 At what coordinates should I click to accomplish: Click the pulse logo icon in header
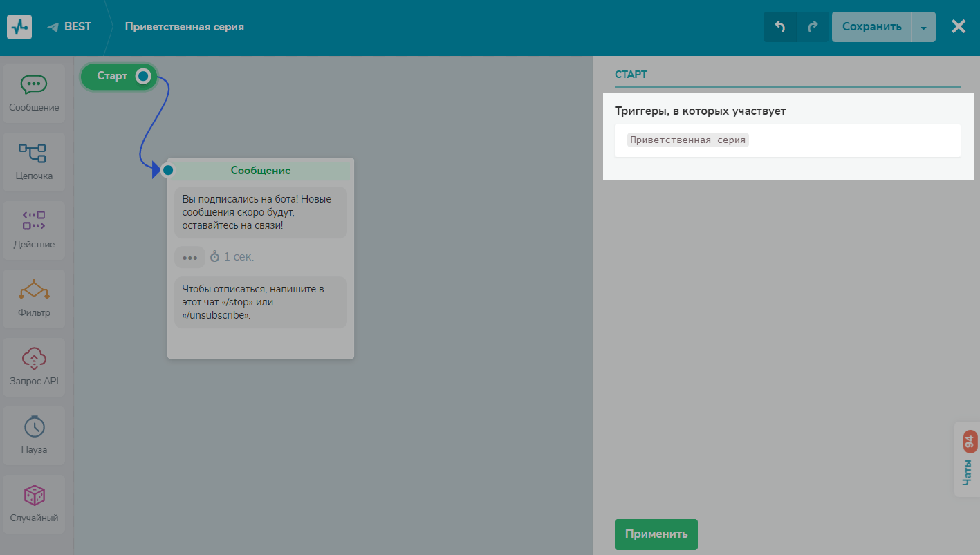[19, 27]
